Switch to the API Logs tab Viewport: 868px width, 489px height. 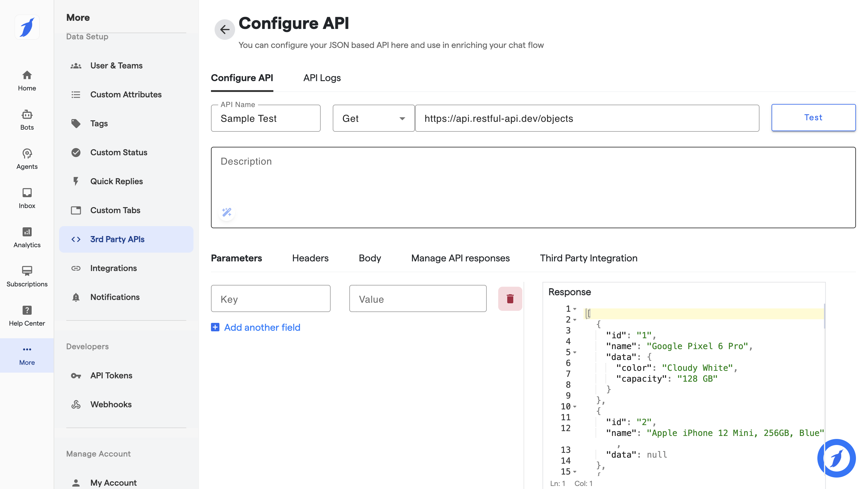[x=322, y=78]
